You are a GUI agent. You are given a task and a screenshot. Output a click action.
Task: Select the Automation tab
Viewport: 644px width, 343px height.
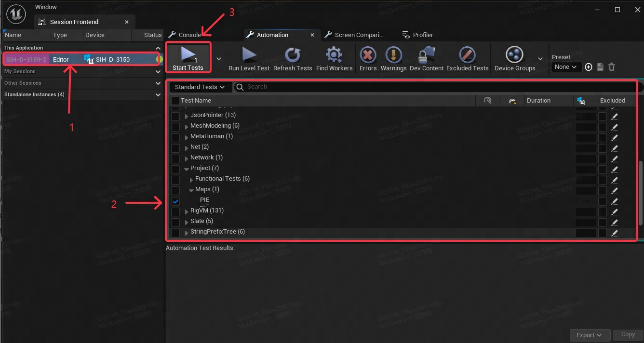[272, 35]
